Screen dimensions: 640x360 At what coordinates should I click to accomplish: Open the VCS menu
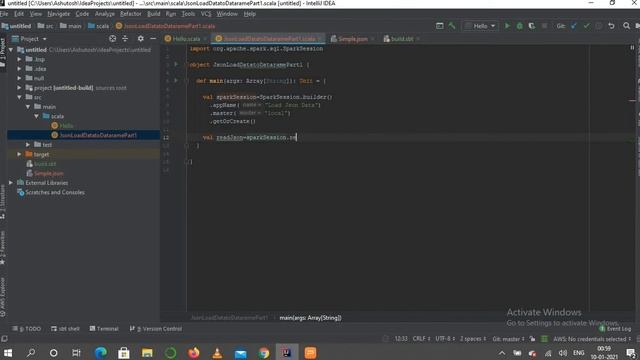click(206, 14)
